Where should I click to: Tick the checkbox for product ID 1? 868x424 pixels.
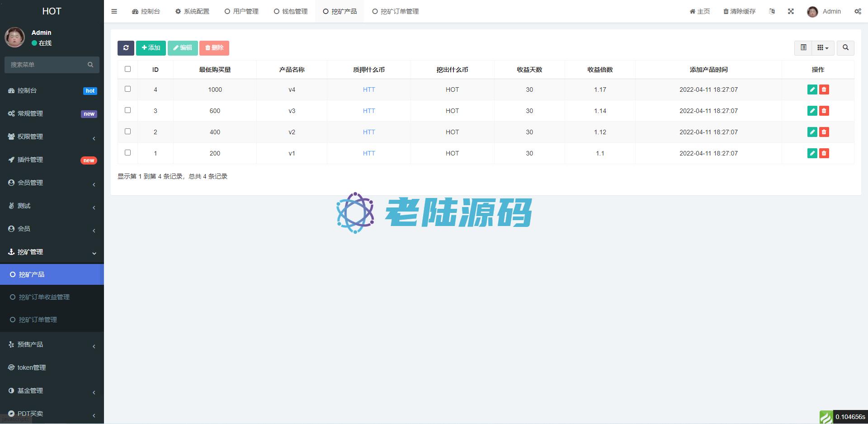127,153
